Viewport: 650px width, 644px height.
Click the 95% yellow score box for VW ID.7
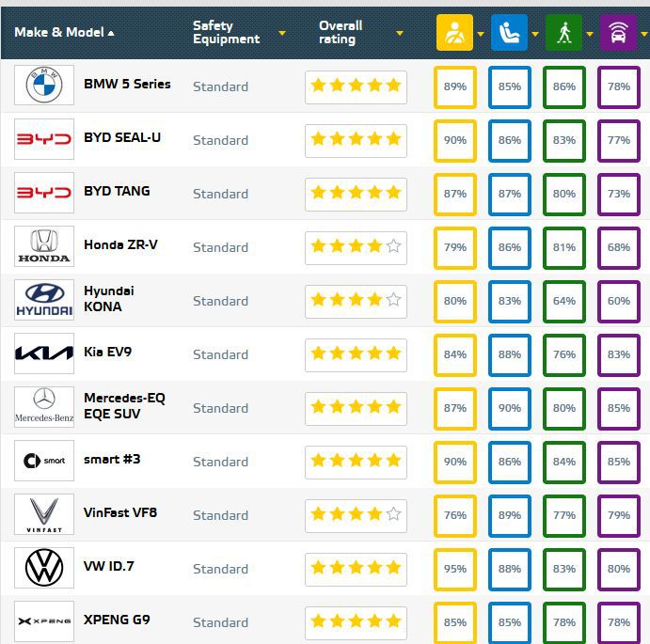[x=454, y=569]
